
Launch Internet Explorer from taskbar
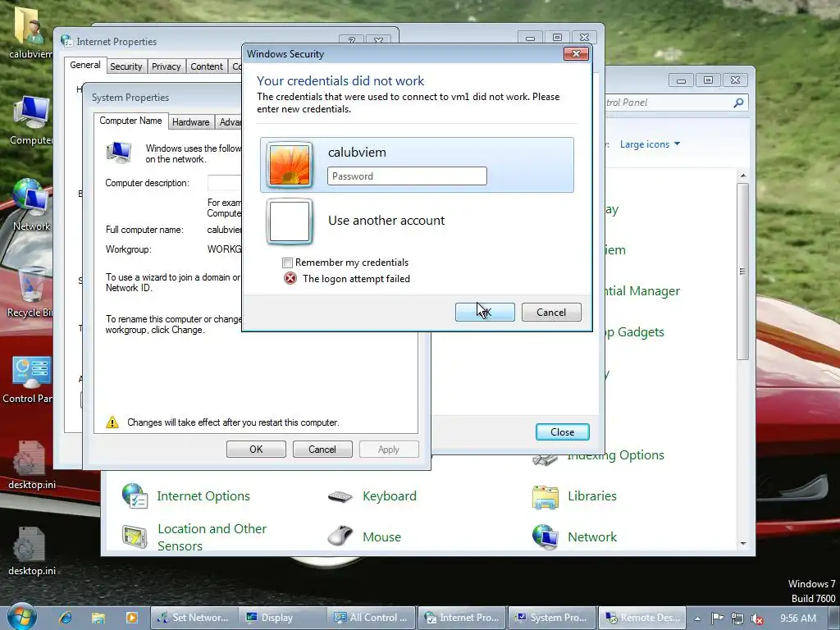point(66,618)
